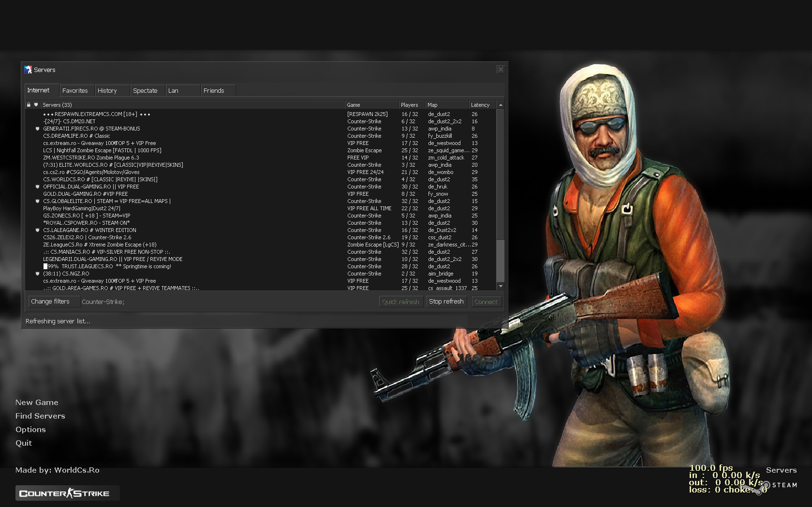Open the Favorites tab

tap(77, 90)
